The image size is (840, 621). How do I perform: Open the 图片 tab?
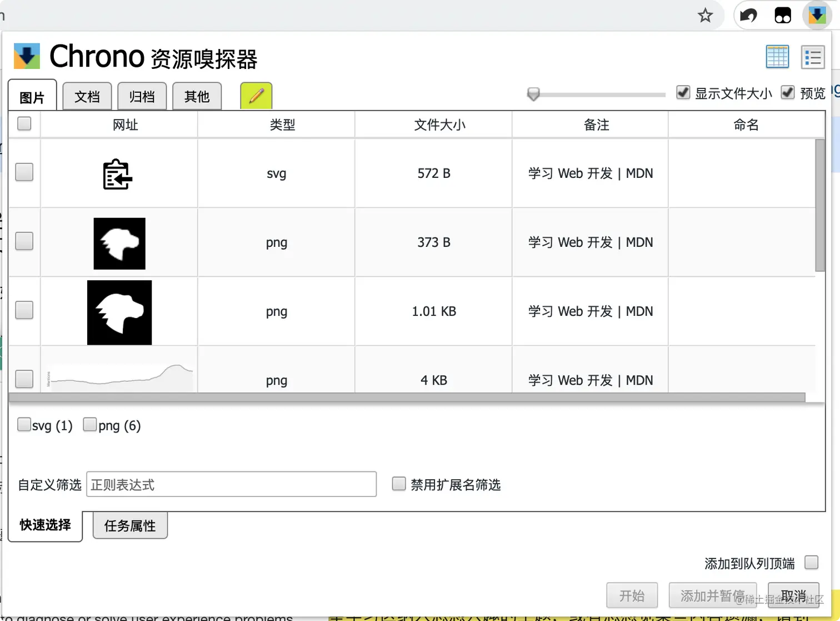pos(32,96)
